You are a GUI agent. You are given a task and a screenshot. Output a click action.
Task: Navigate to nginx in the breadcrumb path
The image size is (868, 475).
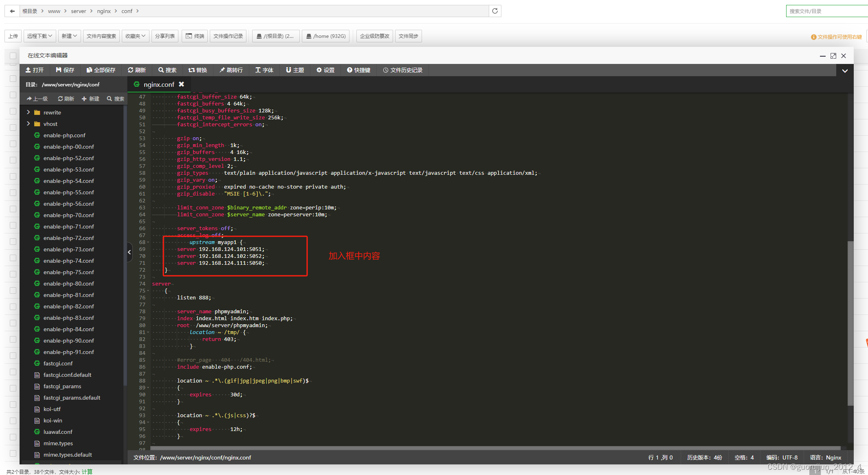[104, 11]
